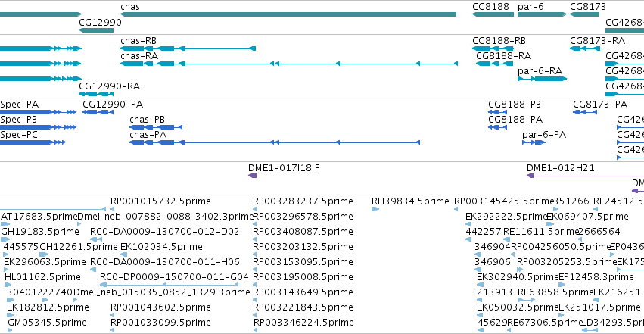Select the chas-RA transcript feature
The width and height of the screenshot is (644, 334).
[289, 64]
